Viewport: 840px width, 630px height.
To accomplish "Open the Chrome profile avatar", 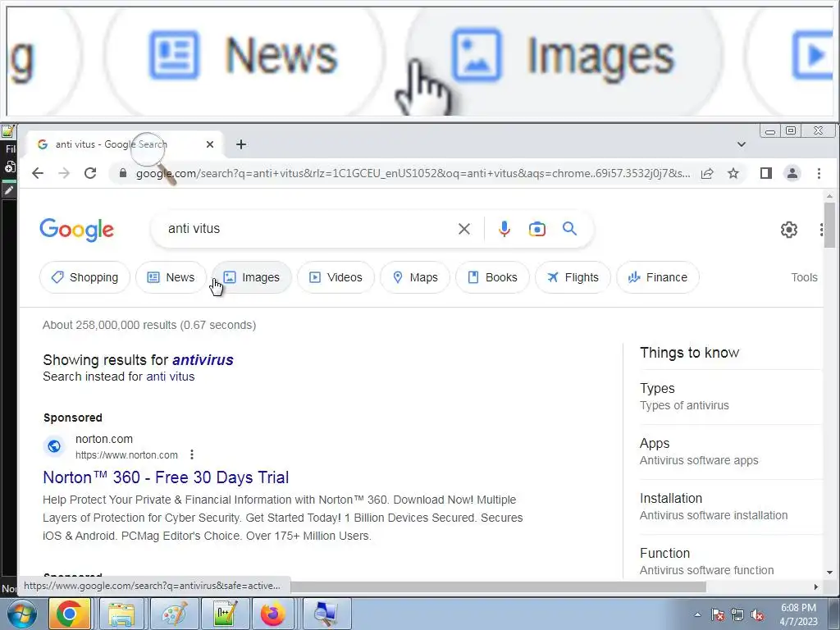I will (x=792, y=173).
